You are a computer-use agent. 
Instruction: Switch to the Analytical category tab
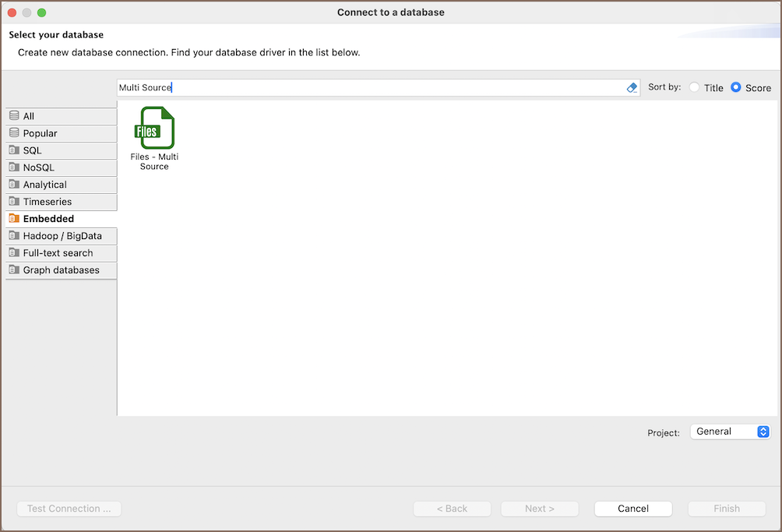point(45,185)
